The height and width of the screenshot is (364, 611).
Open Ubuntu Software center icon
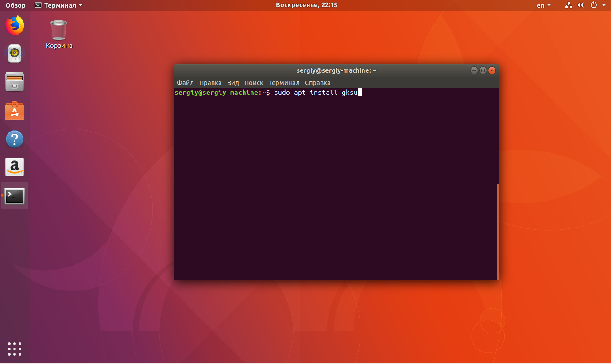coord(15,111)
